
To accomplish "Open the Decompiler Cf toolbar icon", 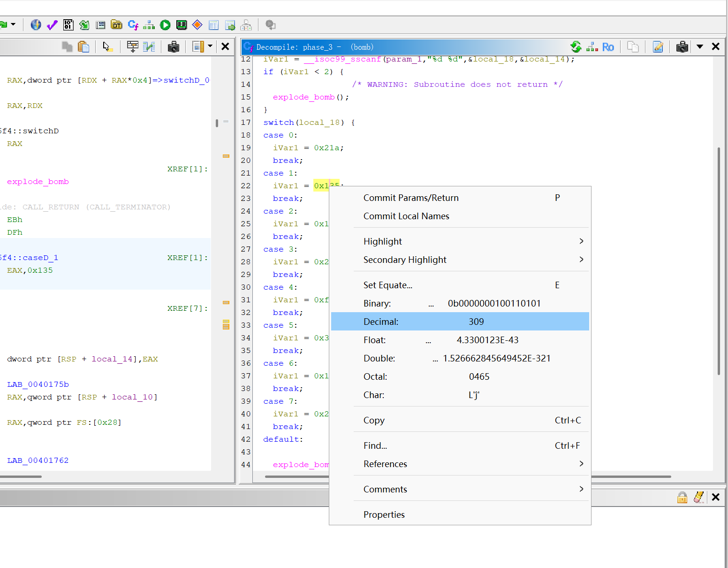I will [x=133, y=25].
